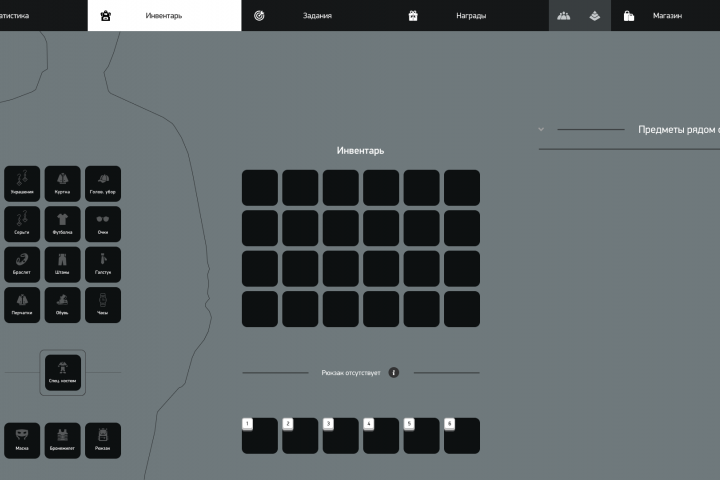
Task: Open the Рюкзак backpack slot
Action: (103, 440)
